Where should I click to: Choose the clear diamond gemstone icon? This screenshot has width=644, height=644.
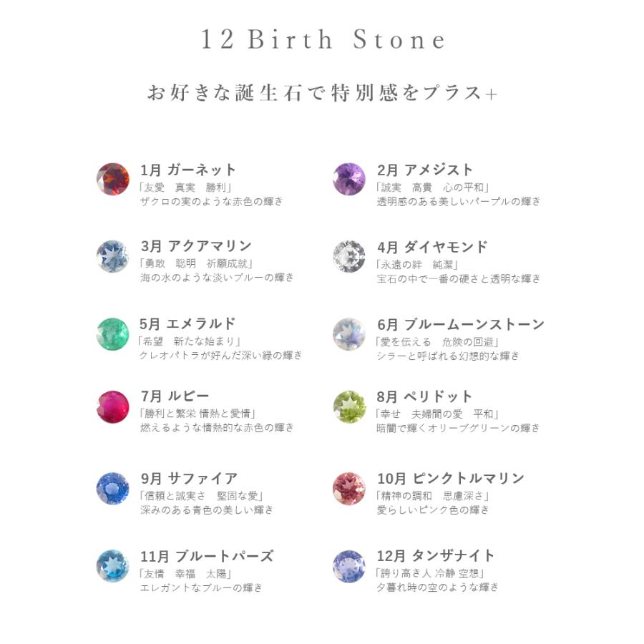(x=349, y=256)
